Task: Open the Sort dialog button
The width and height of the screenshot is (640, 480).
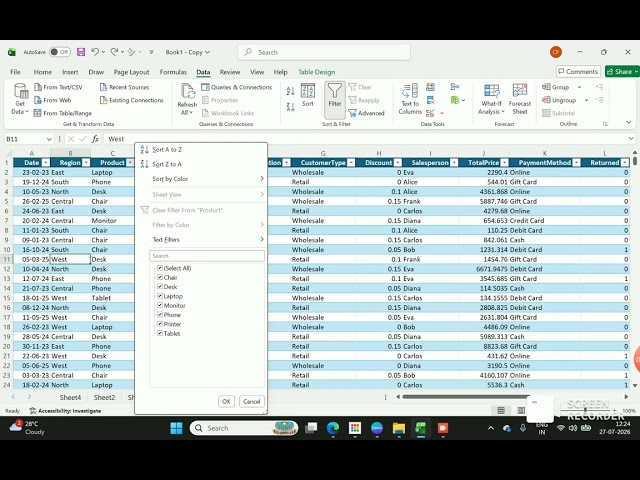Action: [308, 95]
